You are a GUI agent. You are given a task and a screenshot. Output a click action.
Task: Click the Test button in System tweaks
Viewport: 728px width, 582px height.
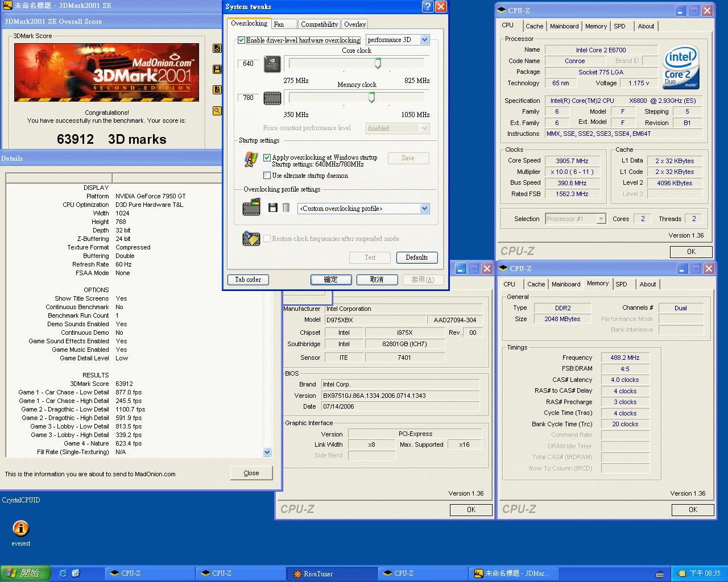pos(370,257)
